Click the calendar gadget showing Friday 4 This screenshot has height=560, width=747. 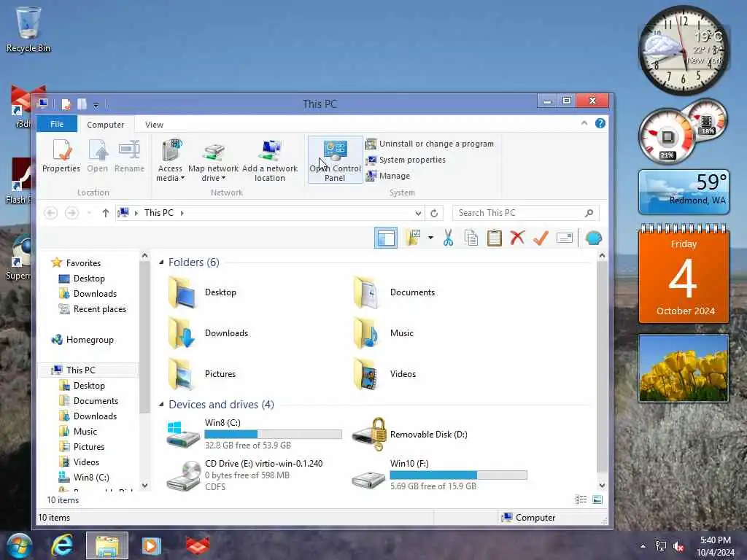(x=684, y=274)
